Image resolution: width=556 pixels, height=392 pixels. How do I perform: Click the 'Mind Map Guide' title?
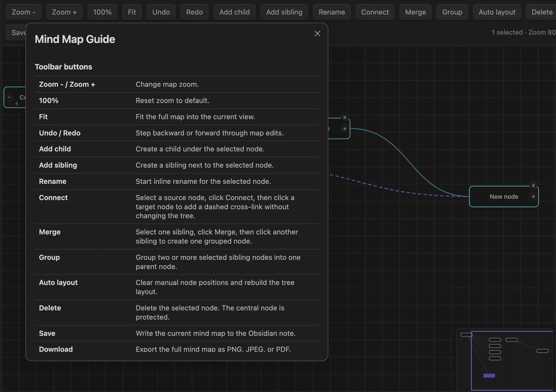[75, 39]
